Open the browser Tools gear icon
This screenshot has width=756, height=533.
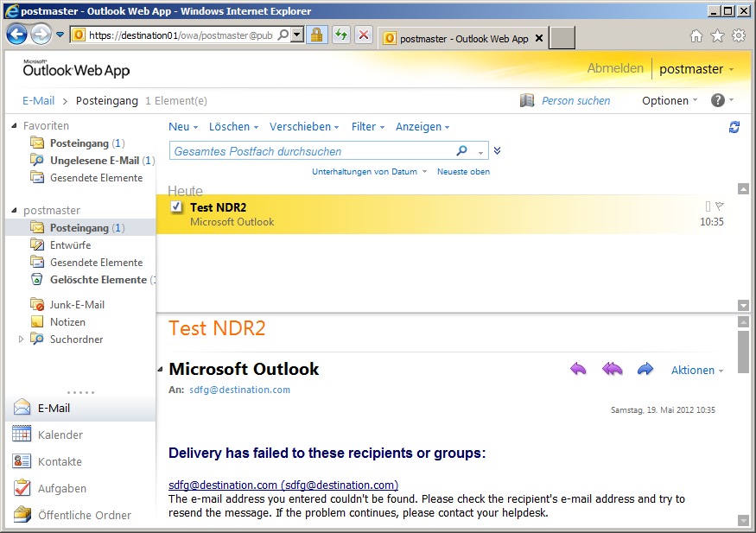click(x=739, y=35)
